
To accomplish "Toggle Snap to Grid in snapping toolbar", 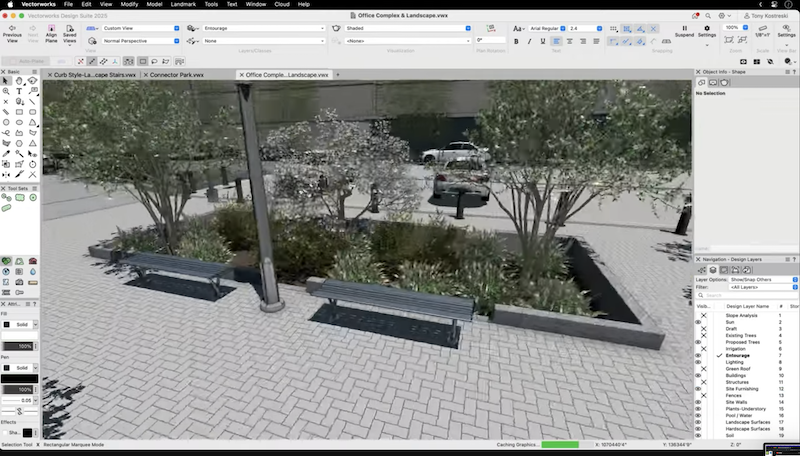I will point(614,29).
